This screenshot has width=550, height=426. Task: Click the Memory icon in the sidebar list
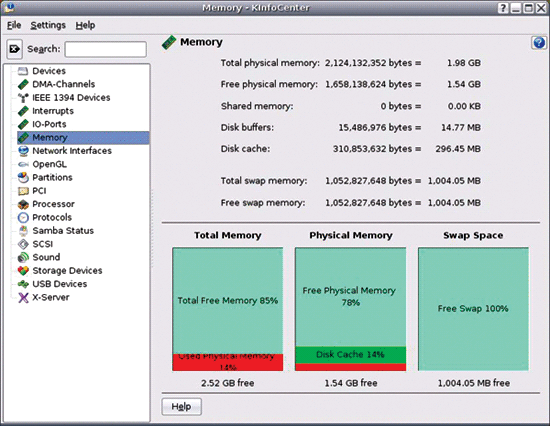tap(23, 138)
